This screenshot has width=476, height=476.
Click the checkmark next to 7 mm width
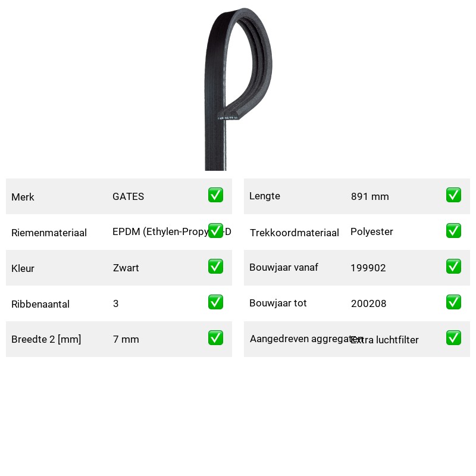point(215,337)
